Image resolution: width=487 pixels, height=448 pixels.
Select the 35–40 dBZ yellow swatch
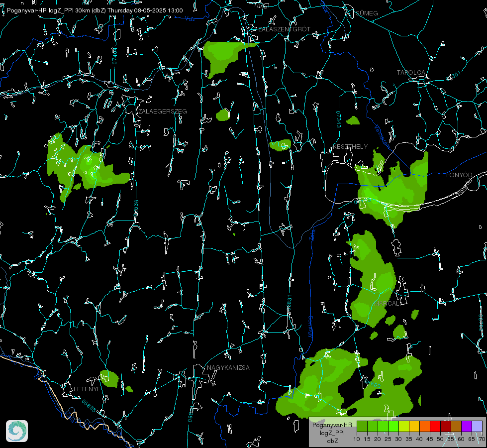414,426
